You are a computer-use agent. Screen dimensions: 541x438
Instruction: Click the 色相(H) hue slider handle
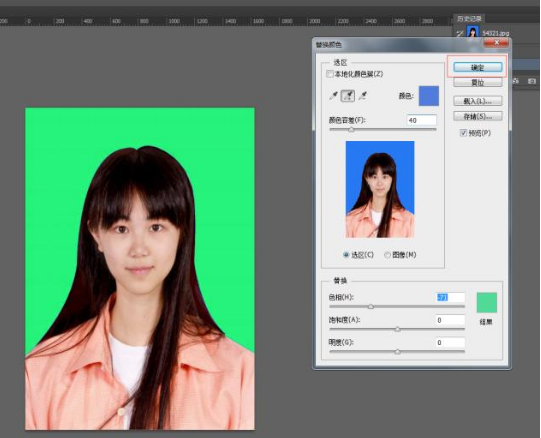point(371,306)
